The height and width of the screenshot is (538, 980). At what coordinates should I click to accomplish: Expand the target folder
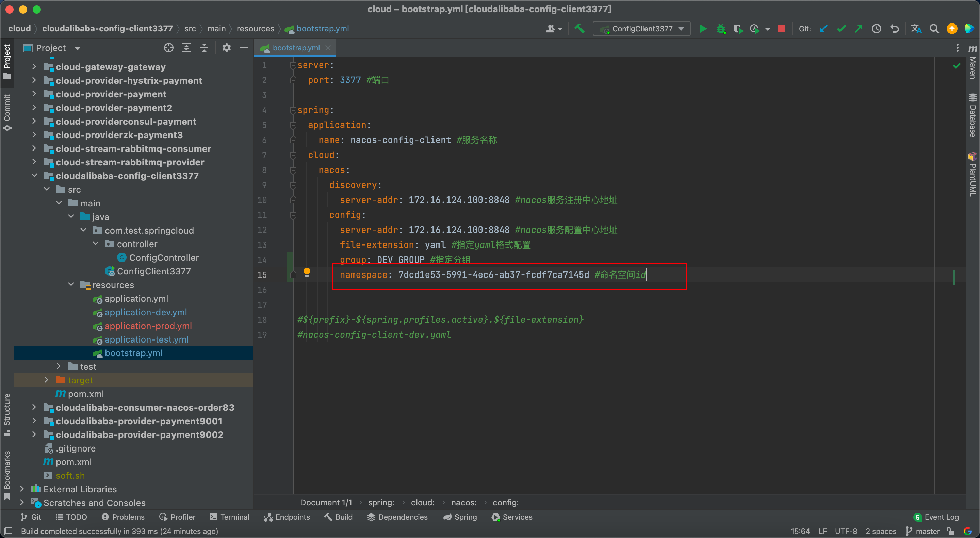(x=46, y=380)
